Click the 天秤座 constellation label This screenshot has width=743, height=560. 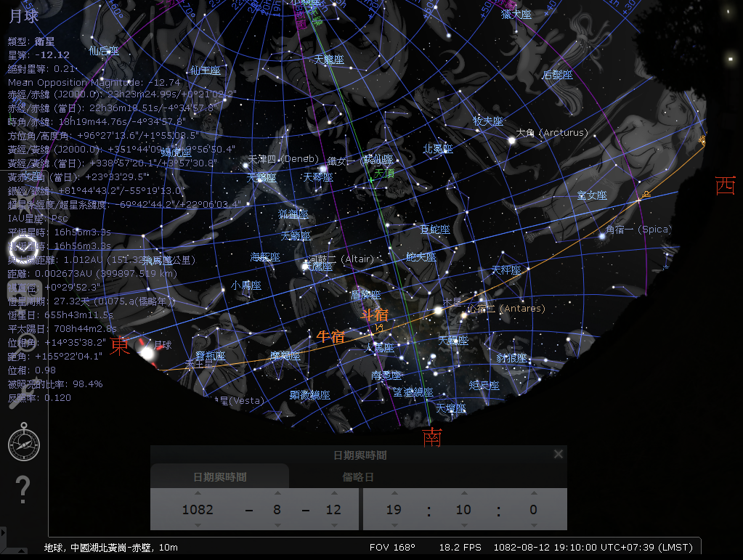pos(506,270)
